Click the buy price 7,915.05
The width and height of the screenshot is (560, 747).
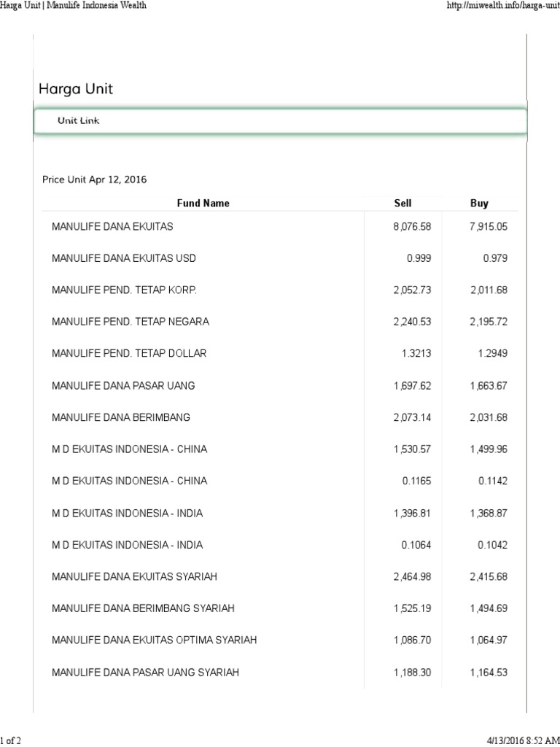(x=489, y=226)
